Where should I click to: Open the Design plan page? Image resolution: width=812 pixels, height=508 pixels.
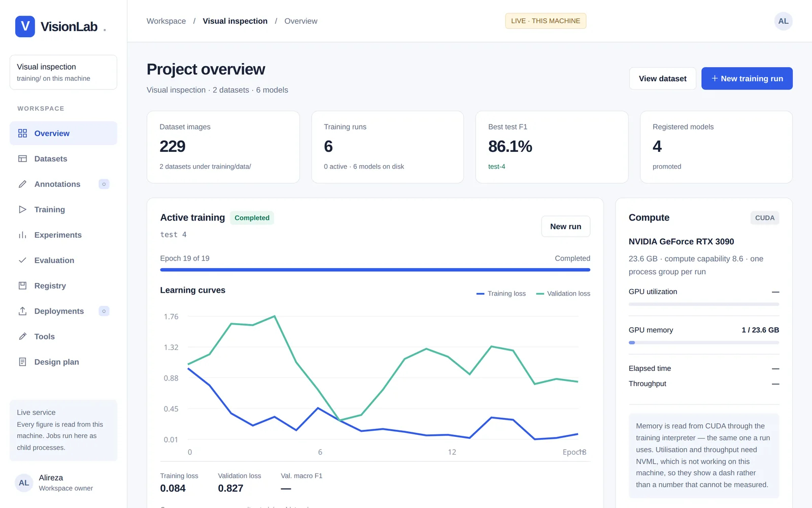63,362
